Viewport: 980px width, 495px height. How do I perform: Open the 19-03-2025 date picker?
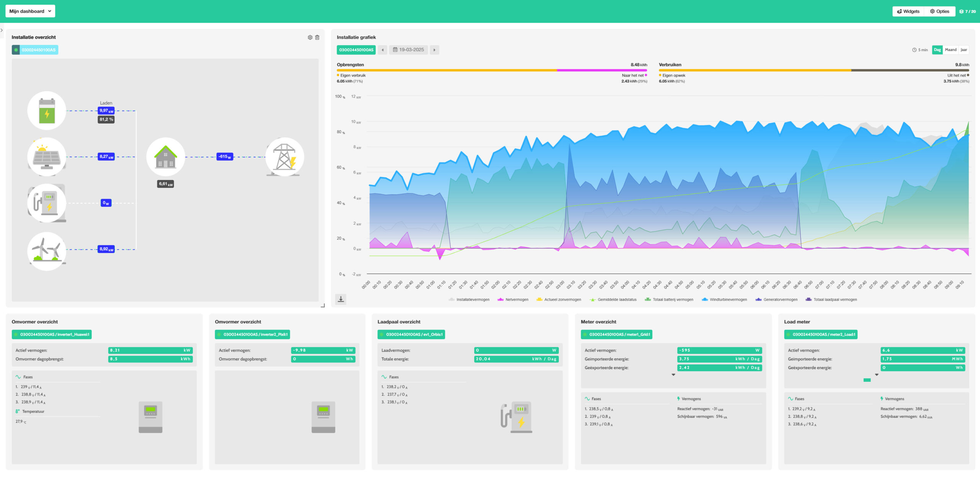point(408,50)
